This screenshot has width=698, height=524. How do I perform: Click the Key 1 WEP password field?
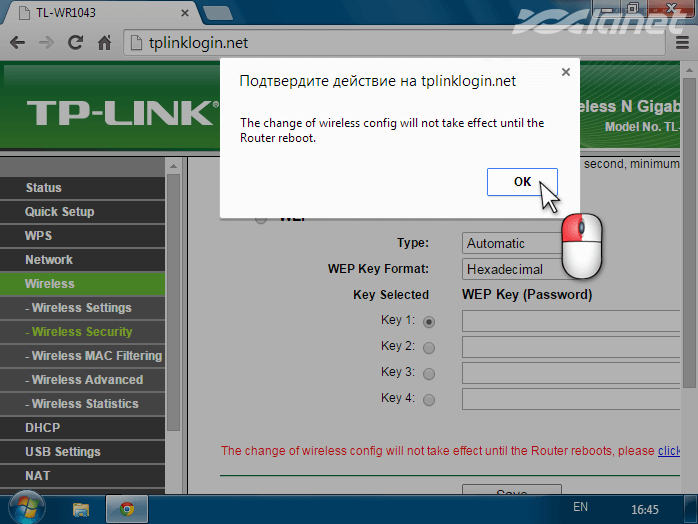(x=572, y=321)
